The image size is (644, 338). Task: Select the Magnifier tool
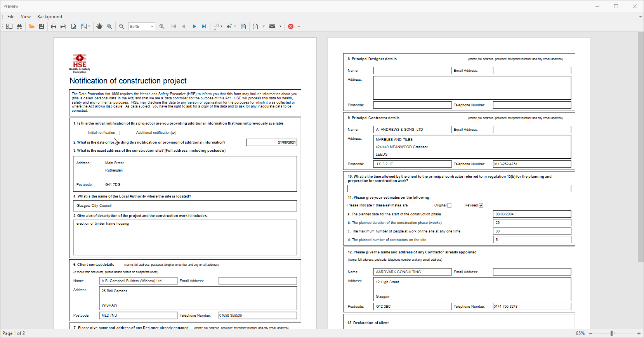pos(109,26)
